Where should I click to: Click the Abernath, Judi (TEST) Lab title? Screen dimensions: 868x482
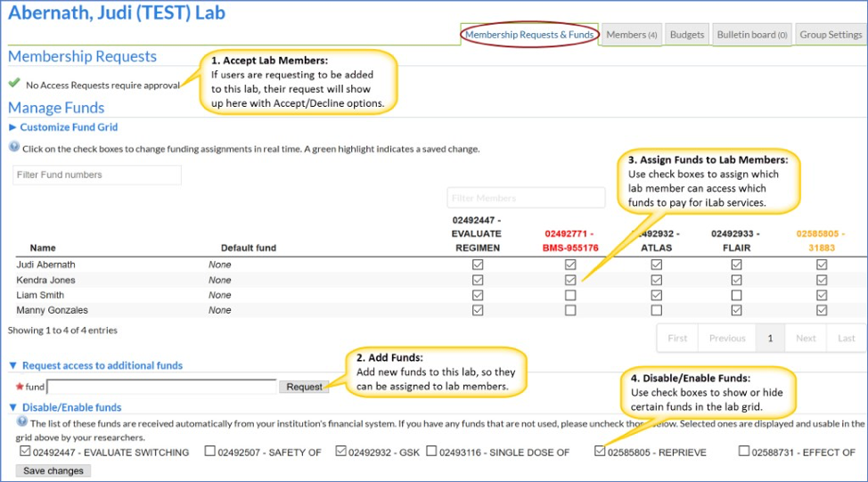point(117,12)
